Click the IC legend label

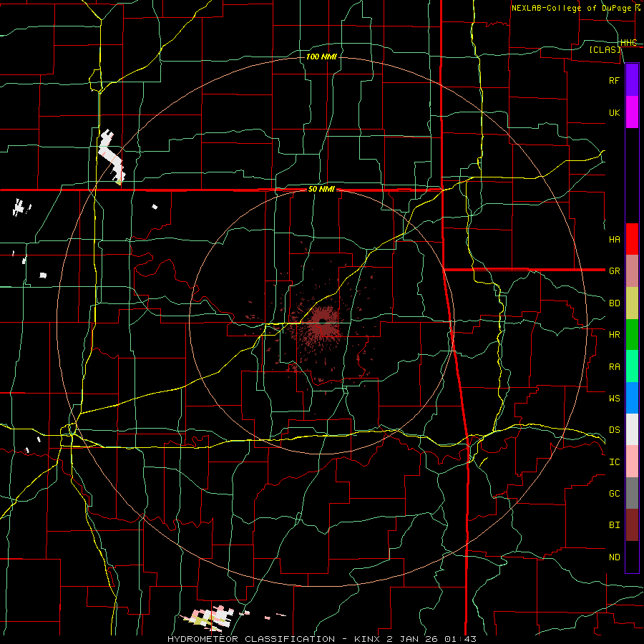click(x=614, y=462)
